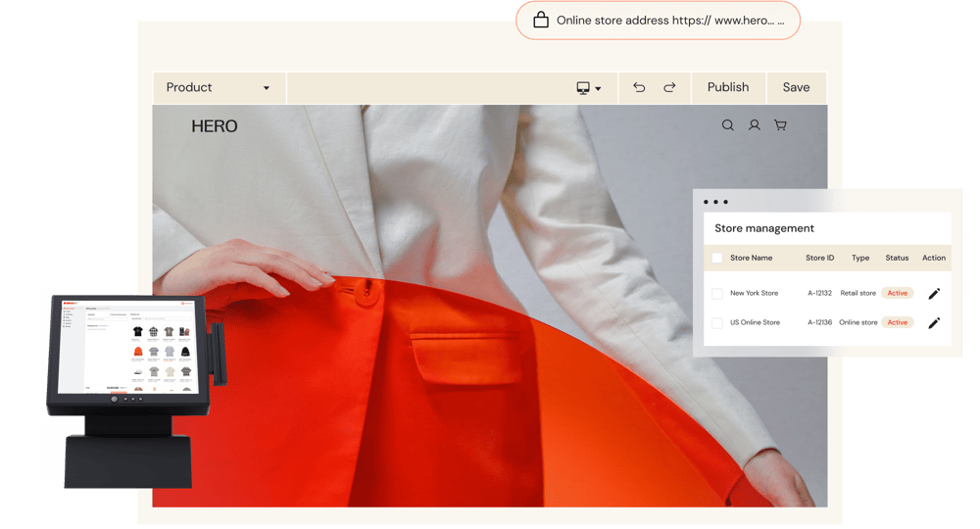Click the undo arrow icon
The image size is (980, 529).
(x=639, y=87)
